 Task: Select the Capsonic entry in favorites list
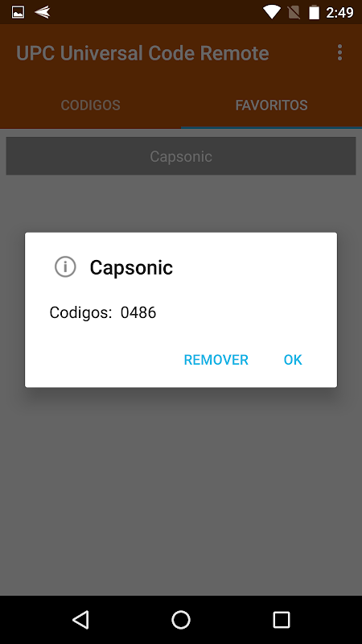181,156
